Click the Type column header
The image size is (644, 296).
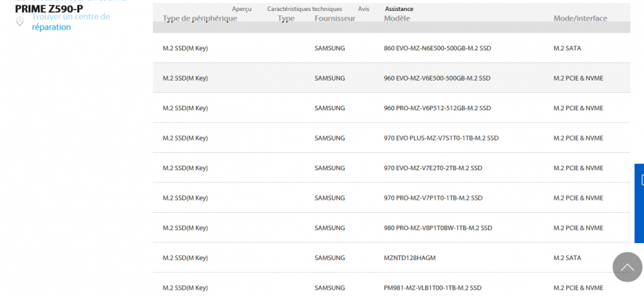(x=286, y=19)
